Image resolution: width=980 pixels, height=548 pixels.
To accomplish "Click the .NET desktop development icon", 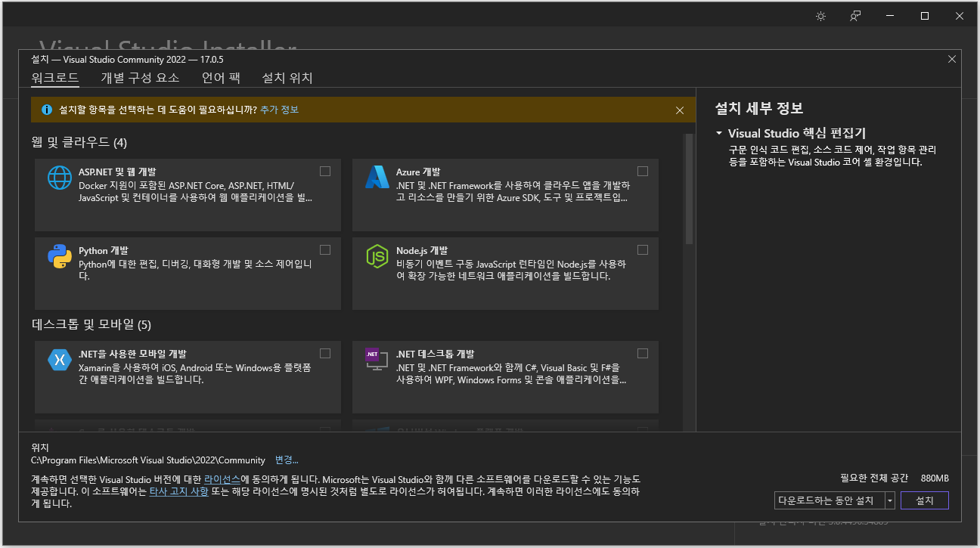I will pyautogui.click(x=377, y=359).
